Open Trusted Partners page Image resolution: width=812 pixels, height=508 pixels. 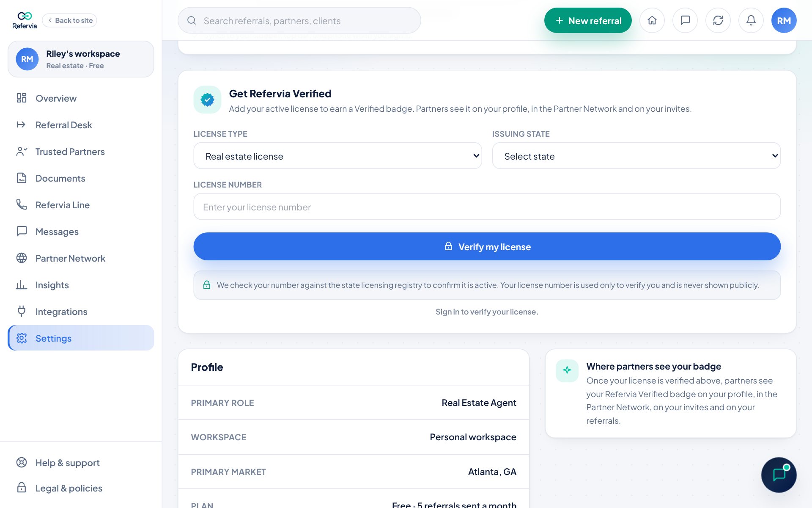tap(81, 152)
